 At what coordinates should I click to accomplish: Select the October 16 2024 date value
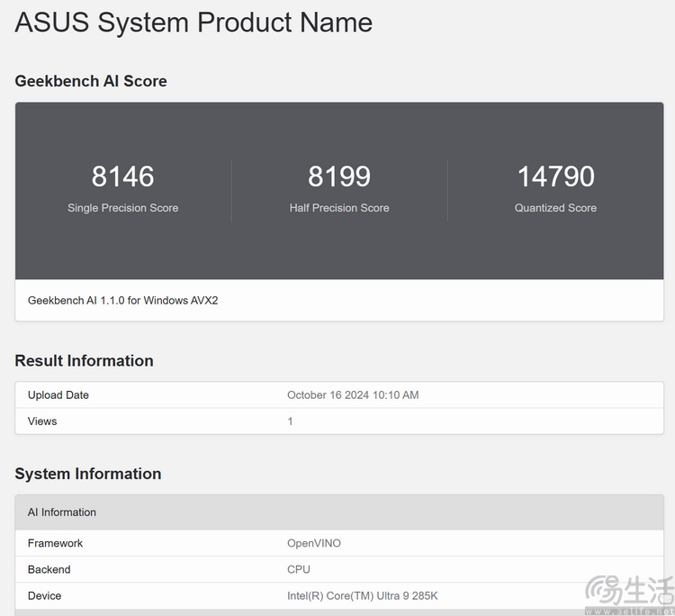pyautogui.click(x=353, y=395)
